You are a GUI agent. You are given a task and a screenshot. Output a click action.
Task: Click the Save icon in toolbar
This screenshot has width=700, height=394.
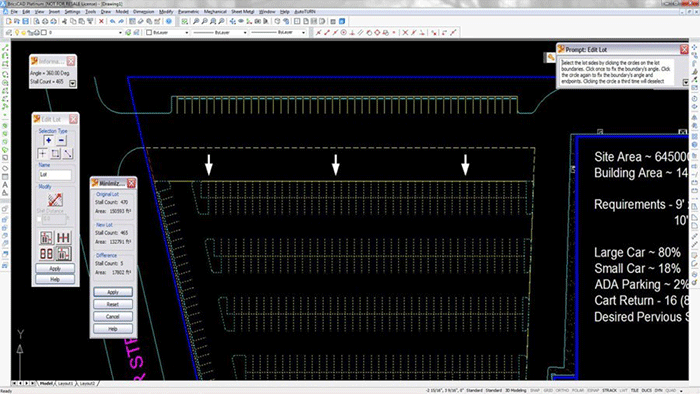pyautogui.click(x=25, y=21)
